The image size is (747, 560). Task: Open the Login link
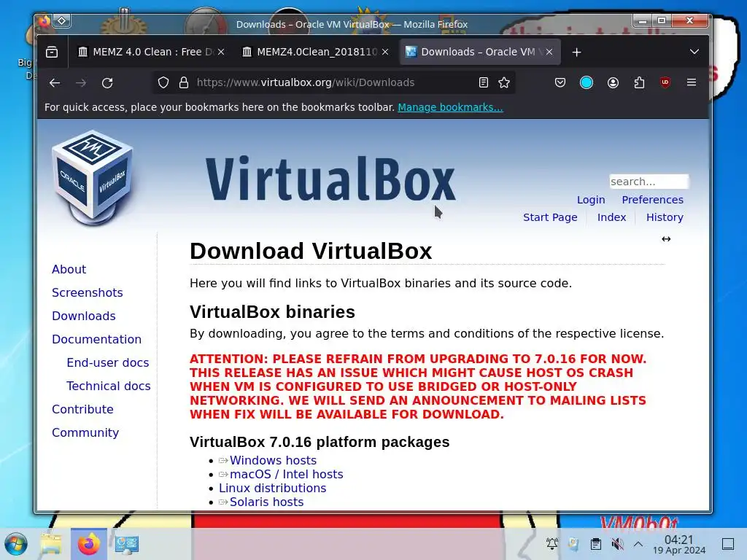[x=591, y=200]
